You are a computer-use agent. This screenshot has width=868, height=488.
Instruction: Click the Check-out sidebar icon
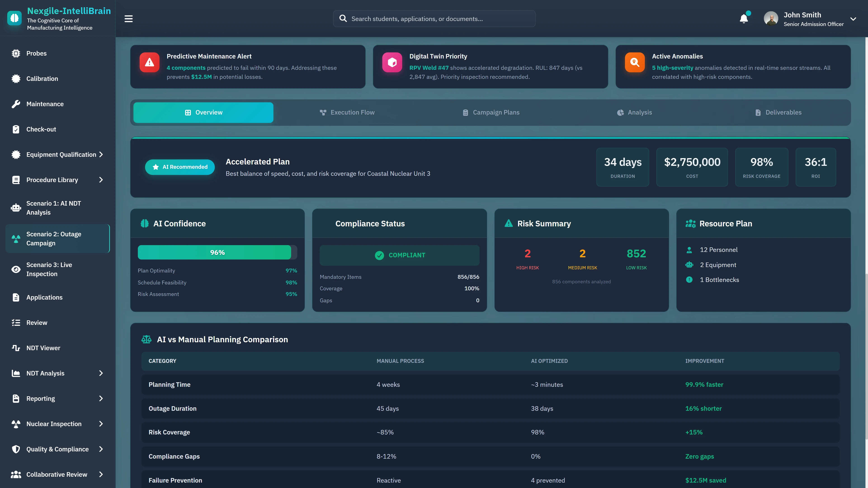[x=16, y=129]
